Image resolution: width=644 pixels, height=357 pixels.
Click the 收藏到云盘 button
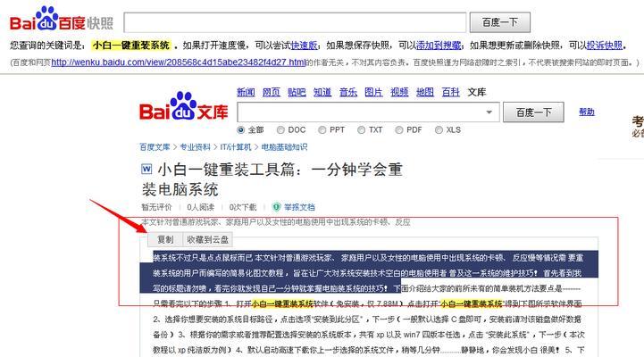(208, 240)
